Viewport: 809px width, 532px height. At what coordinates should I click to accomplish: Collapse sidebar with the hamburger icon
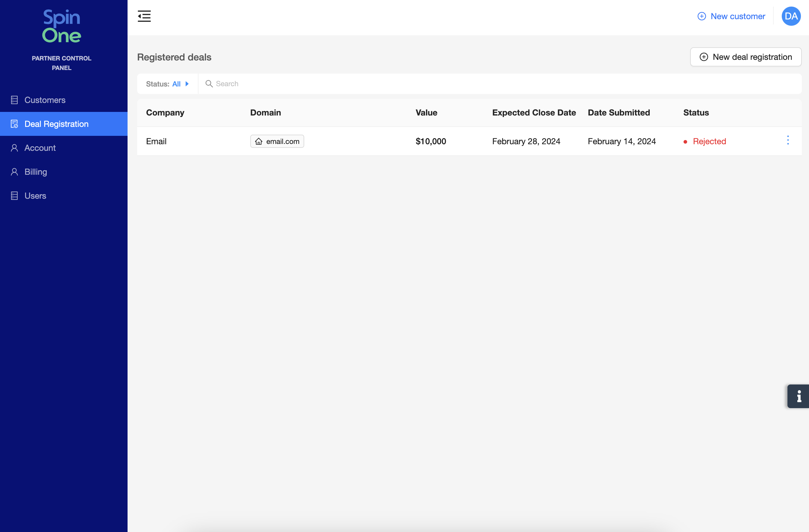(144, 16)
